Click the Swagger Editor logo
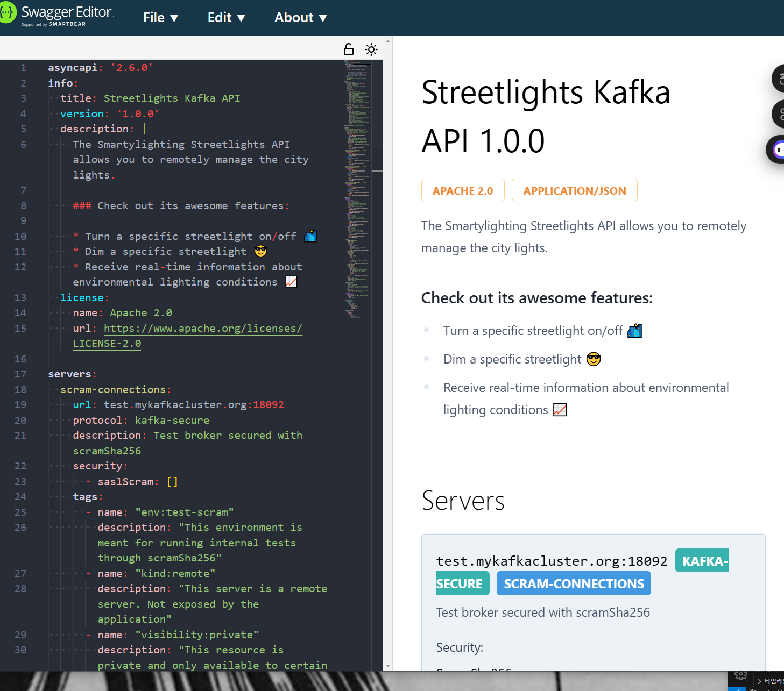Image resolution: width=784 pixels, height=691 pixels. [56, 15]
